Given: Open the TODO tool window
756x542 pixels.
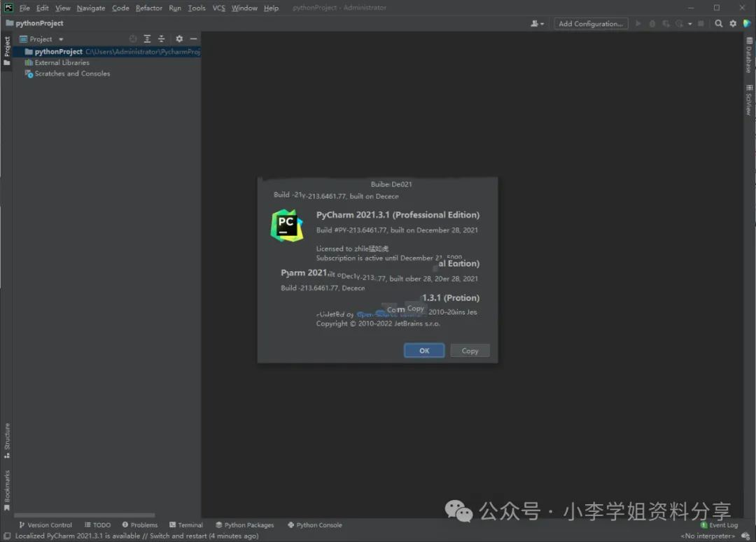Looking at the screenshot, I should pyautogui.click(x=97, y=524).
